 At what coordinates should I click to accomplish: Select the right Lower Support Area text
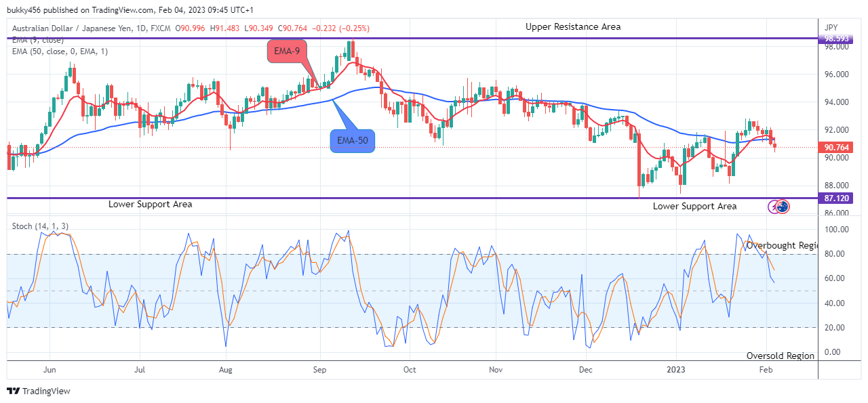694,206
